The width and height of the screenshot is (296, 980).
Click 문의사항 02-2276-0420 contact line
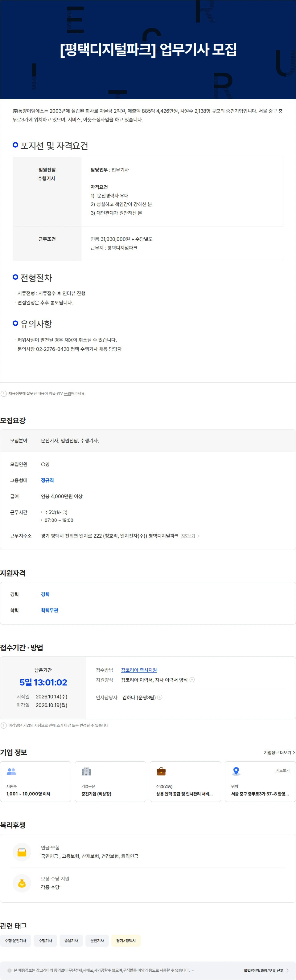pos(69,349)
